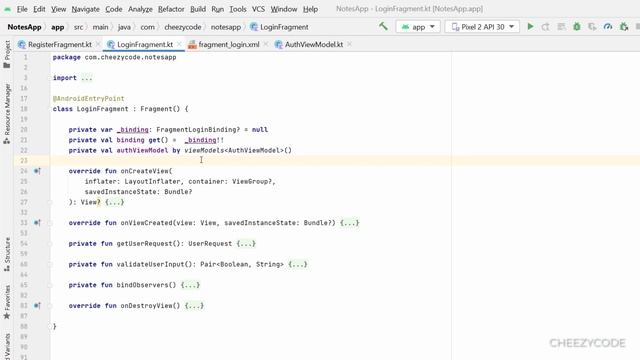This screenshot has height=360, width=640.
Task: Click the Android Studio logo in title bar
Action: click(x=7, y=9)
